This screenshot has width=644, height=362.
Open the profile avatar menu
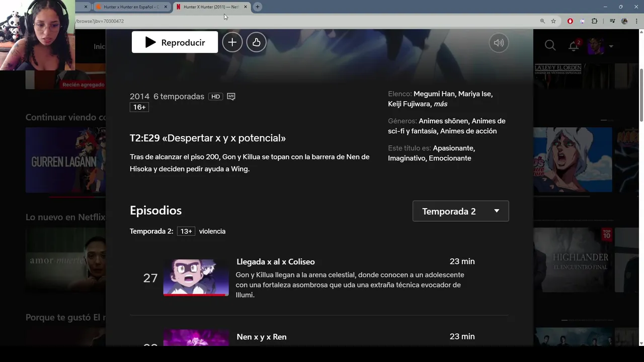click(x=597, y=46)
